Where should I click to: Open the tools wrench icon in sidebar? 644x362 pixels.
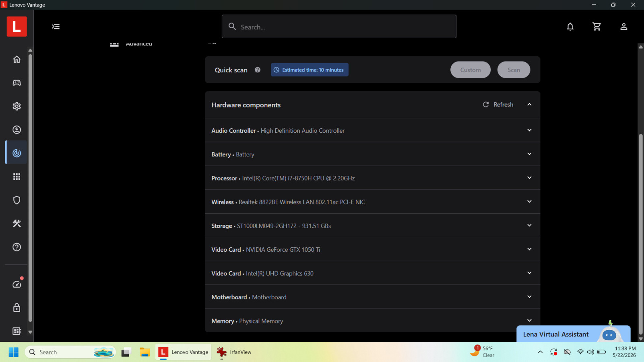coord(17,224)
